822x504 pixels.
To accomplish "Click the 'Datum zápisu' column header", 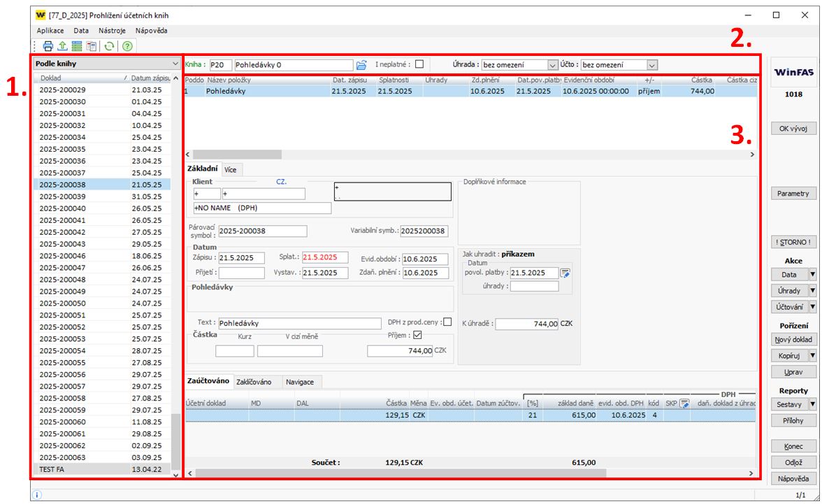I will coord(150,78).
